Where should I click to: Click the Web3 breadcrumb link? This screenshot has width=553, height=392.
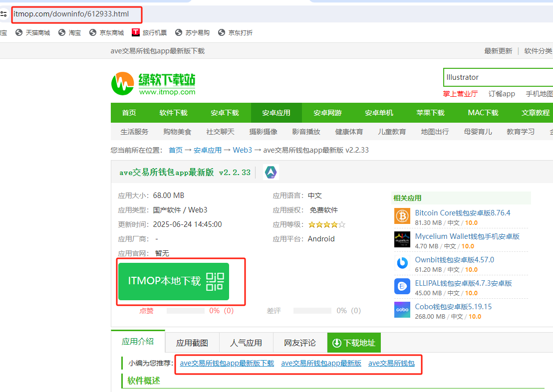pyautogui.click(x=242, y=150)
